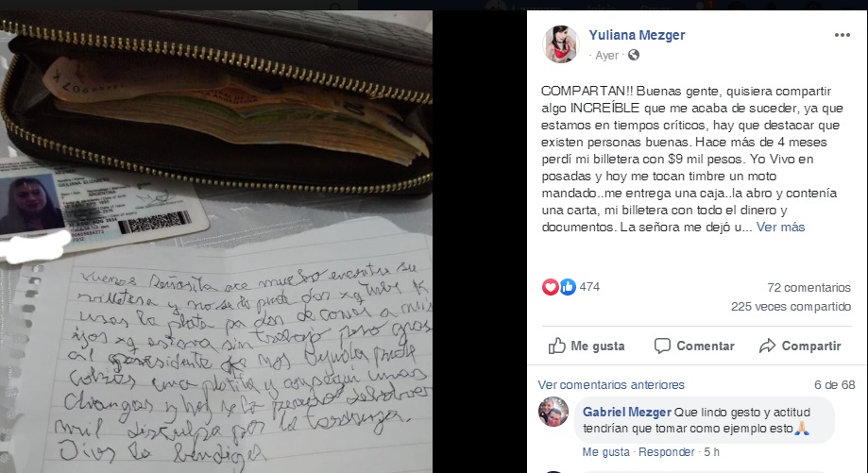Click the wallet and letter photo
The height and width of the screenshot is (473, 868).
click(x=216, y=242)
